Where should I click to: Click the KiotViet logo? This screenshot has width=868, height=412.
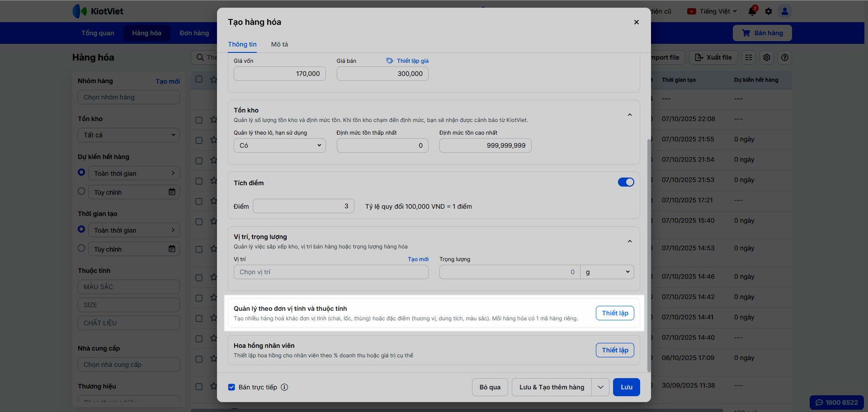tap(98, 11)
